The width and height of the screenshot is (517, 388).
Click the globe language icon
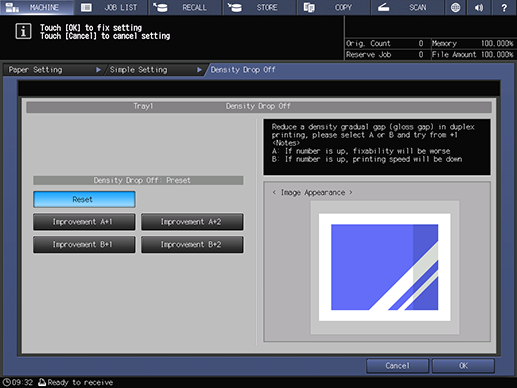point(455,7)
